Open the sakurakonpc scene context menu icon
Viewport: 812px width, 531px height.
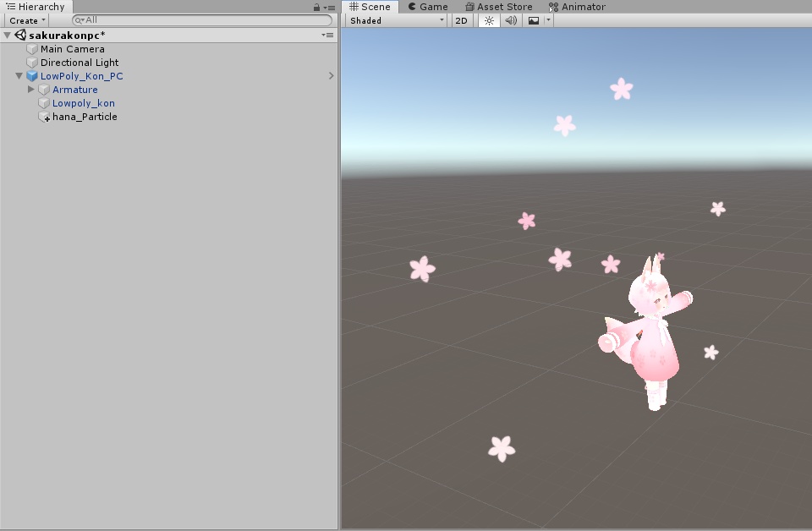pos(328,36)
